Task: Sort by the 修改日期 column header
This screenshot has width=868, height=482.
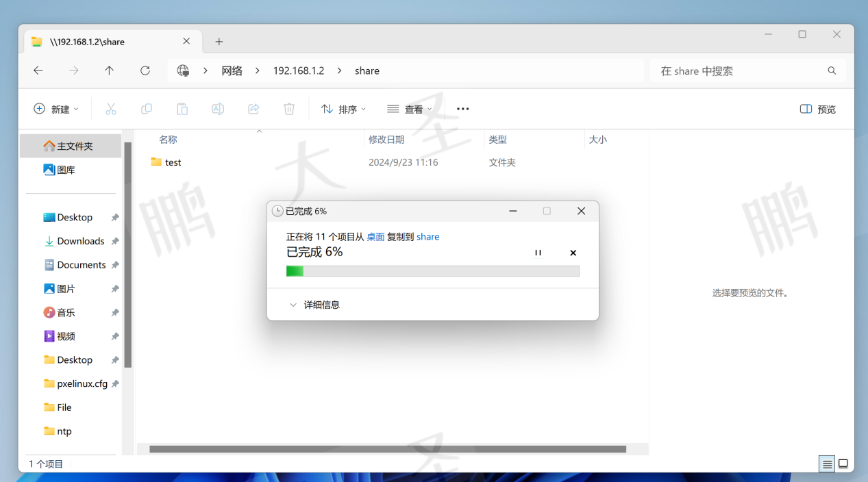Action: point(386,140)
